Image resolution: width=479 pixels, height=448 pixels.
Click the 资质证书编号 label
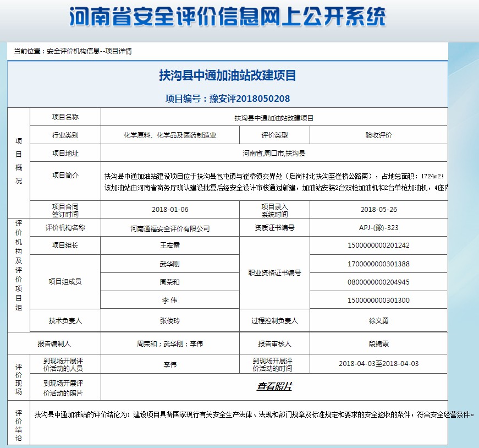pyautogui.click(x=274, y=227)
